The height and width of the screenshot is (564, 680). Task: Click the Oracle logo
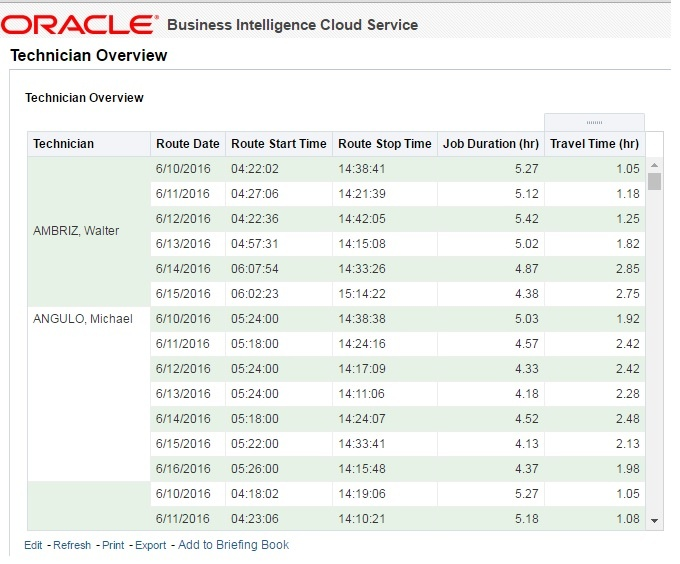(x=80, y=24)
